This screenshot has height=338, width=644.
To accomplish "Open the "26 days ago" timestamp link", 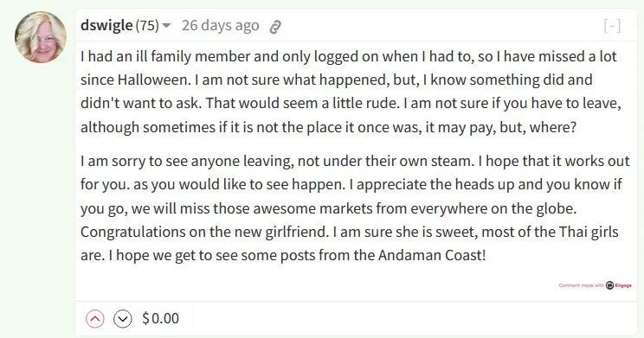I will coord(221,25).
